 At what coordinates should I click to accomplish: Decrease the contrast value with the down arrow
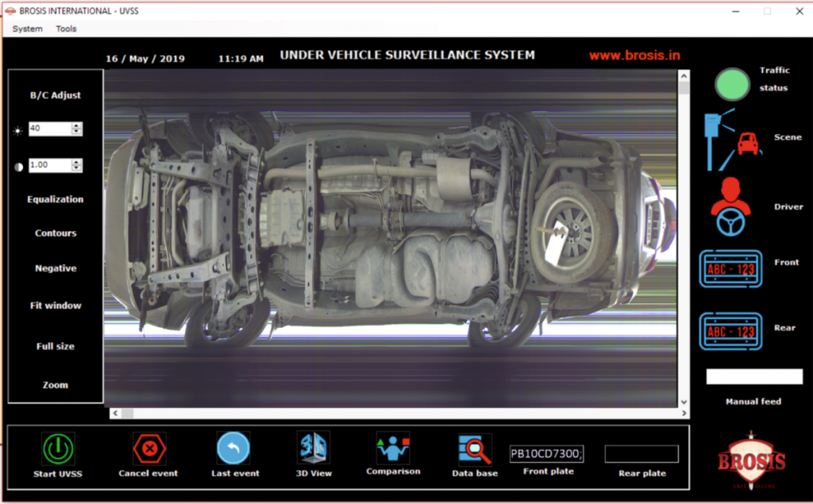pos(76,168)
